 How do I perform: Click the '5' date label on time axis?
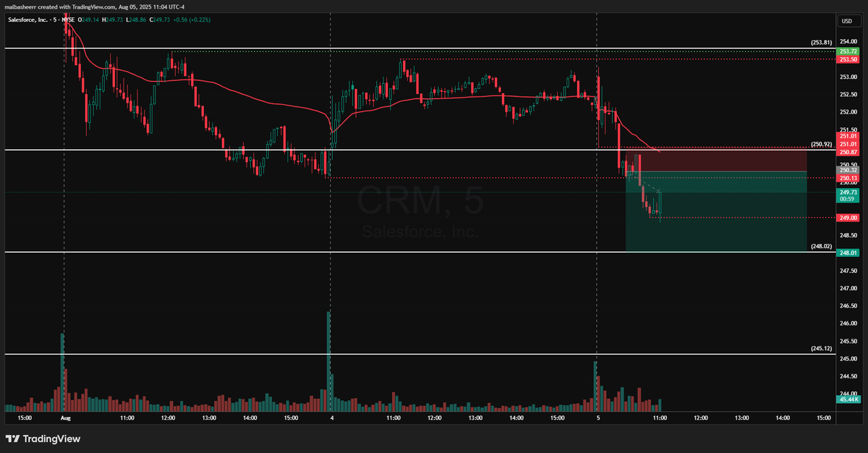click(597, 418)
